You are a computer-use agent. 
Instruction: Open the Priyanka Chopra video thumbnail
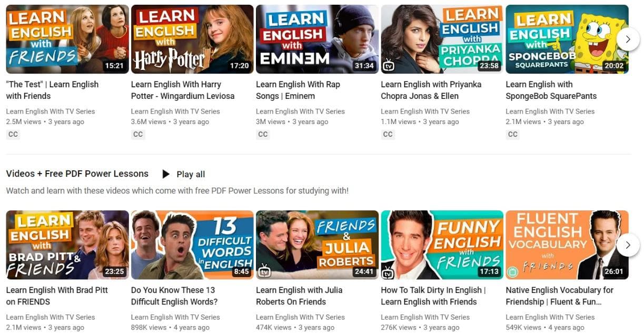click(x=442, y=39)
